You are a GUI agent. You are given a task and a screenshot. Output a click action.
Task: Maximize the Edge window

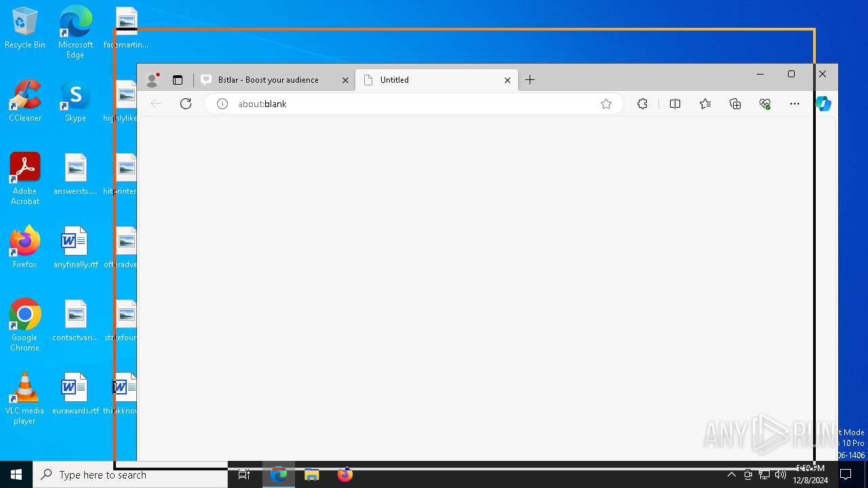pyautogui.click(x=791, y=74)
